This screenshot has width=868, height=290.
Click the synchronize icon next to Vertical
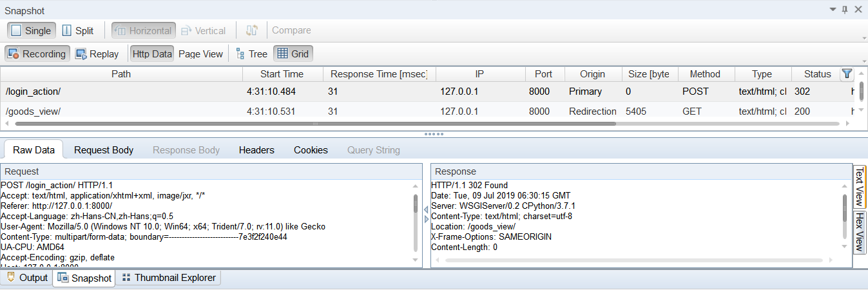tap(251, 30)
